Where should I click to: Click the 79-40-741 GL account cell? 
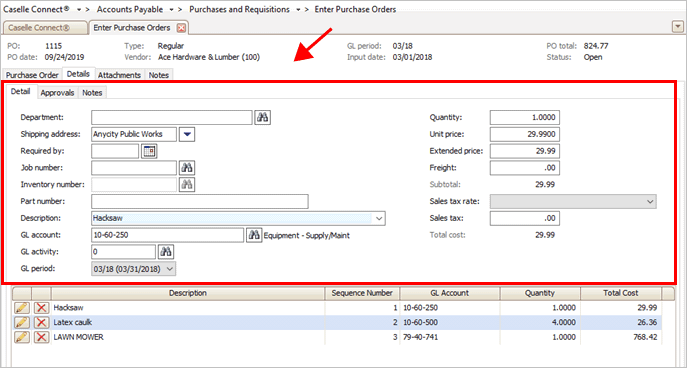click(x=450, y=337)
